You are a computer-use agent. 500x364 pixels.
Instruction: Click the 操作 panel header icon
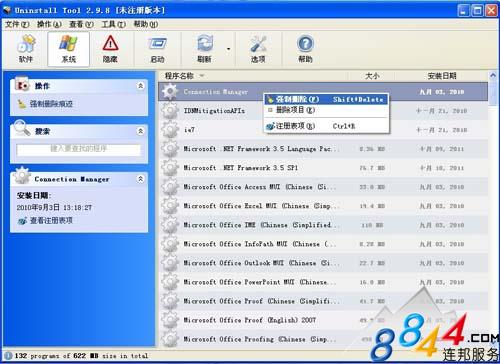22,85
